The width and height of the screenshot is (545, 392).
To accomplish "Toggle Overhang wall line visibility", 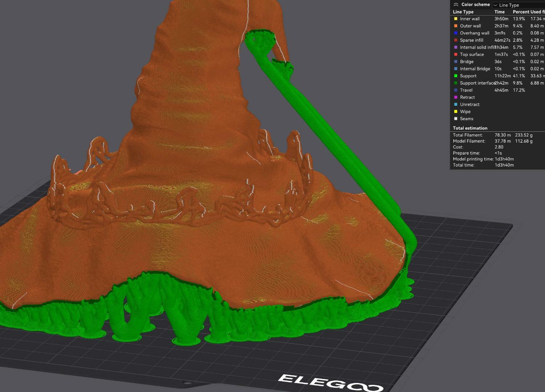I will pos(474,33).
